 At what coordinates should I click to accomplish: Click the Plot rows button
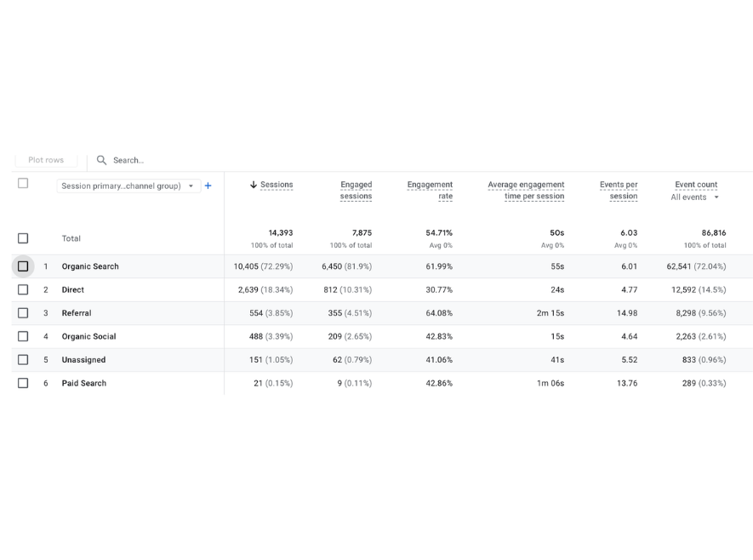click(46, 160)
